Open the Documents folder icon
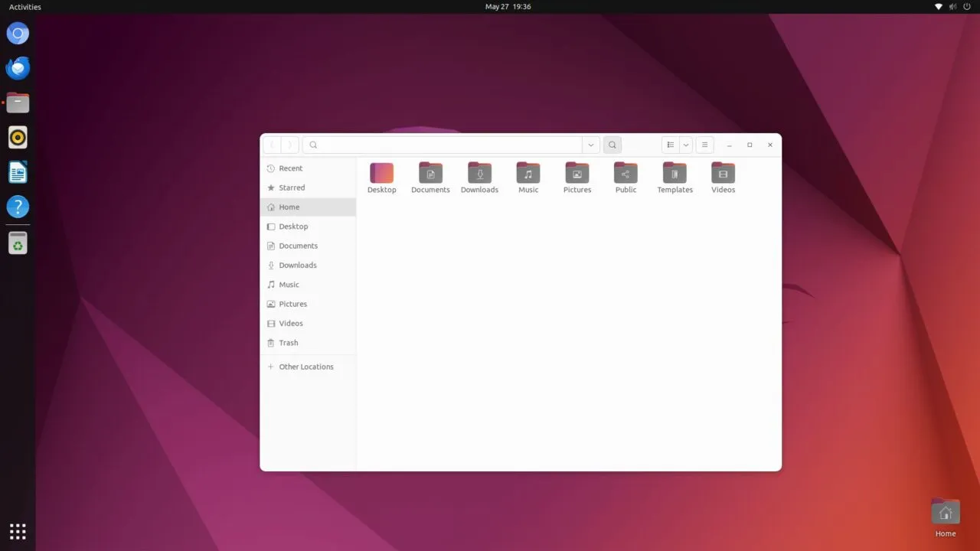 [430, 173]
